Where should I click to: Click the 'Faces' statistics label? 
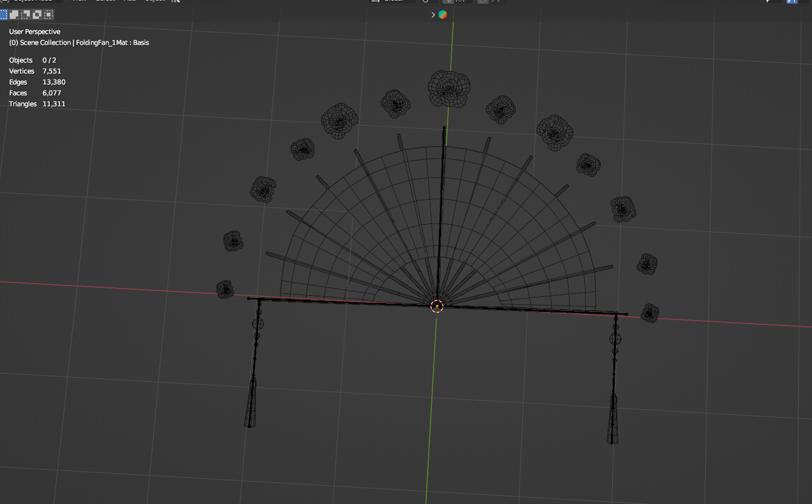pyautogui.click(x=18, y=93)
